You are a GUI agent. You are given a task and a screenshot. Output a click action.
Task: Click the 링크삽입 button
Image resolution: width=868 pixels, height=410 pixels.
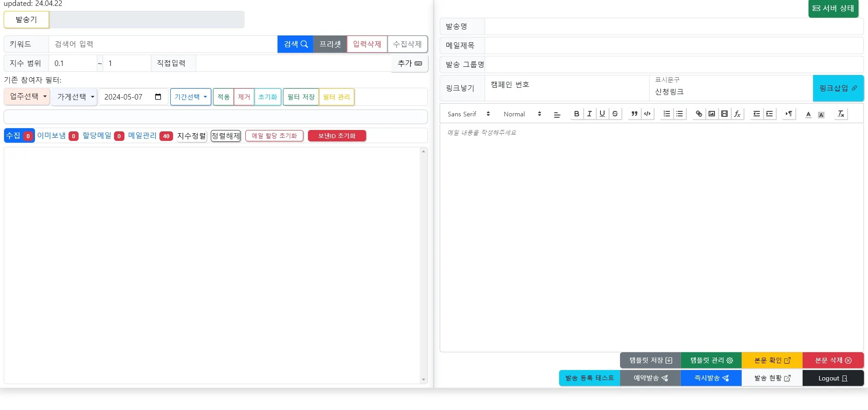pyautogui.click(x=837, y=88)
